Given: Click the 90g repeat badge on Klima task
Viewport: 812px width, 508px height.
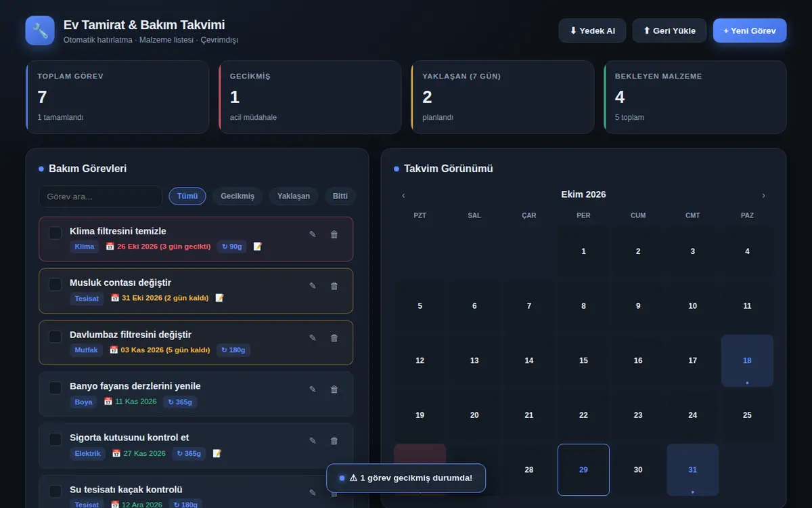Looking at the screenshot, I should click(231, 247).
